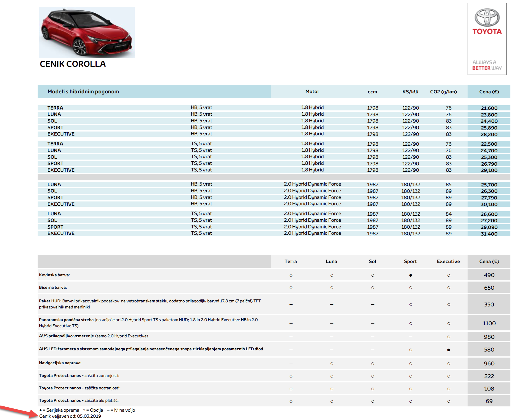Click the price 69 for alloy protection
The width and height of the screenshot is (513, 420).
point(489,401)
